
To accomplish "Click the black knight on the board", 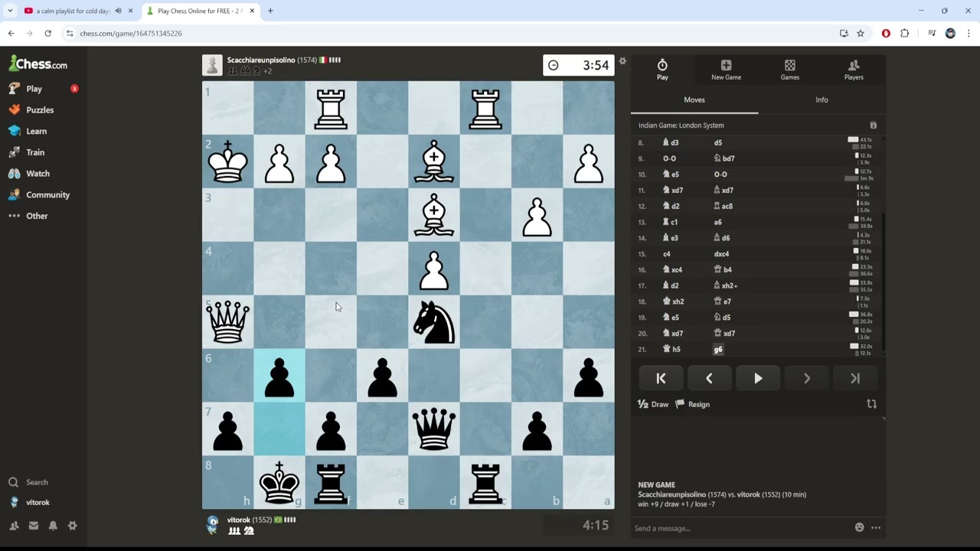I will [434, 322].
